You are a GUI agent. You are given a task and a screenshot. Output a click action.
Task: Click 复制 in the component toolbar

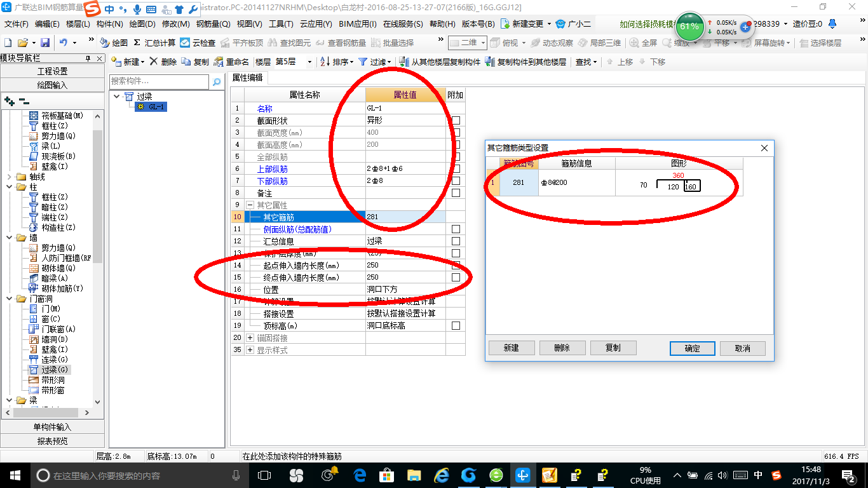195,62
